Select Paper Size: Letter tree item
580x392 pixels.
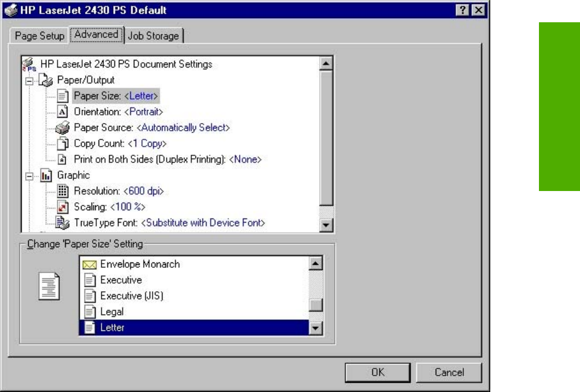pyautogui.click(x=116, y=96)
